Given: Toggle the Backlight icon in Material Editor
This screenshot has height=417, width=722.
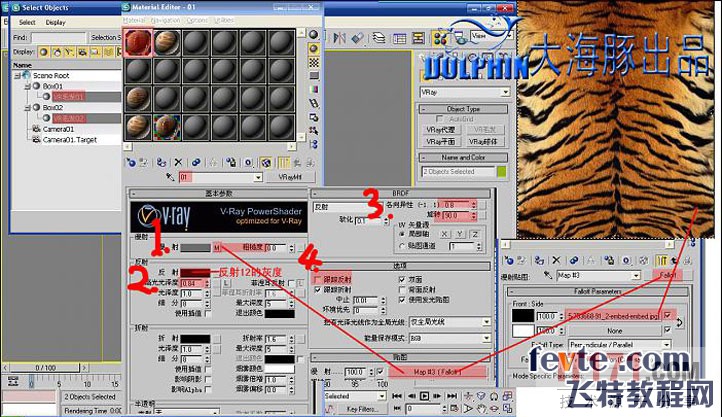Looking at the screenshot, I should [313, 49].
